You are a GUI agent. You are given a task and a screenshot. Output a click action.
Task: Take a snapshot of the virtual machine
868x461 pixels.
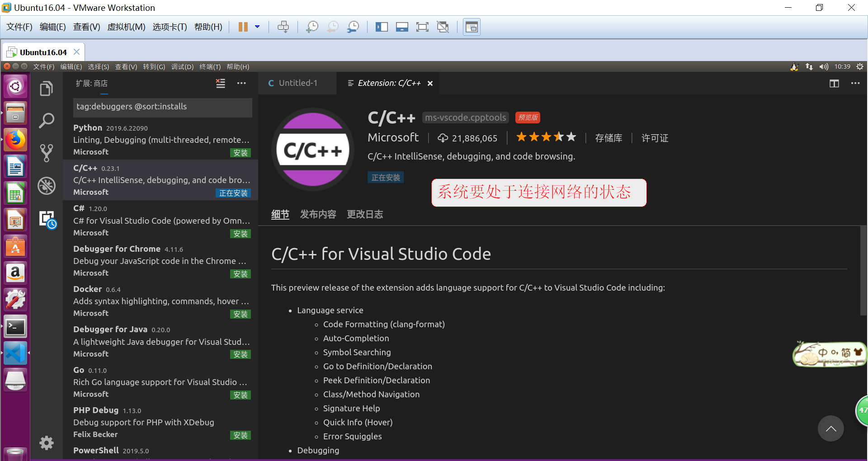[x=312, y=27]
